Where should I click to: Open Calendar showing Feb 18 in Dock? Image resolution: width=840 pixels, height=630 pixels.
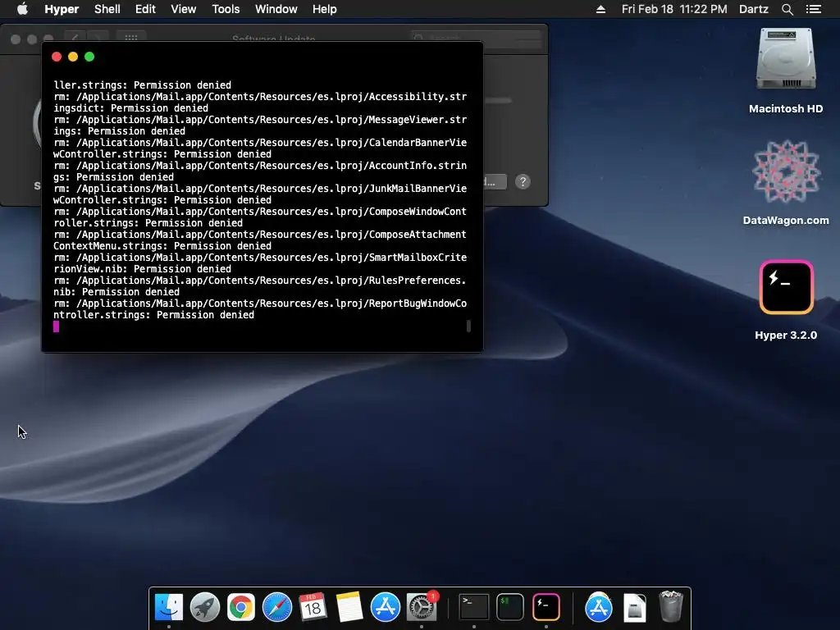coord(313,608)
